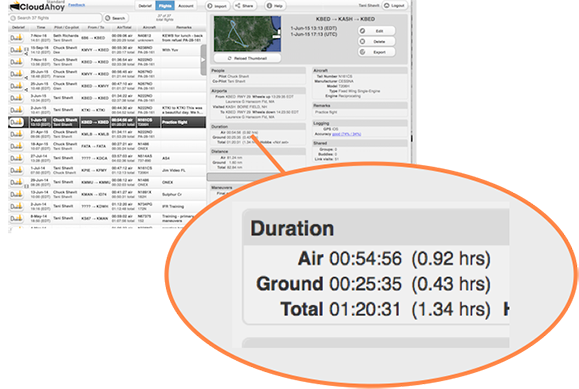Click the Search button beside the field
The height and width of the screenshot is (389, 579).
[x=116, y=18]
